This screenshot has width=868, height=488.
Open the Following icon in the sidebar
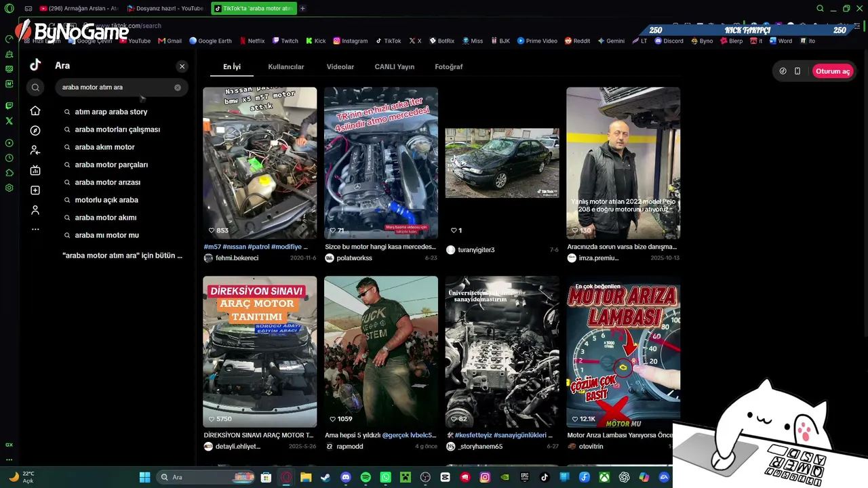tap(35, 150)
